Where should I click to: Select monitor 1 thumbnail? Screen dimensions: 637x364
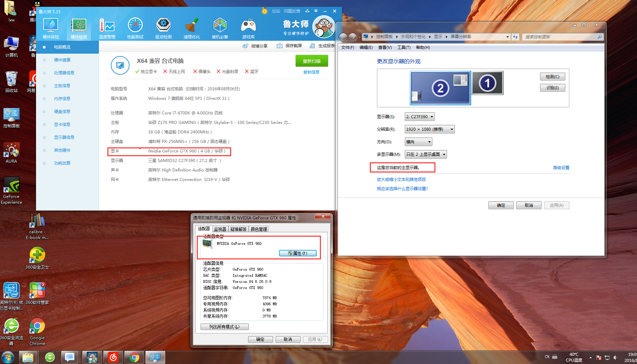point(487,83)
